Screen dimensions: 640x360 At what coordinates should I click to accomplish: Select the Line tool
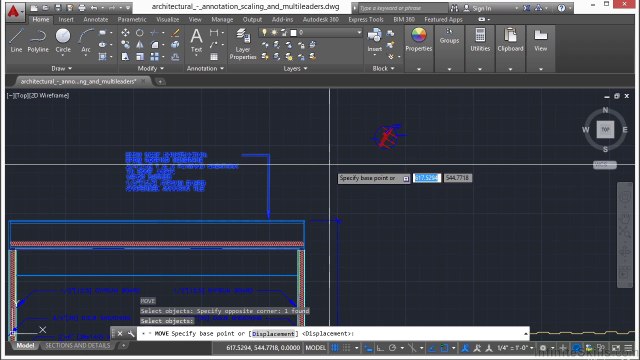pos(16,40)
